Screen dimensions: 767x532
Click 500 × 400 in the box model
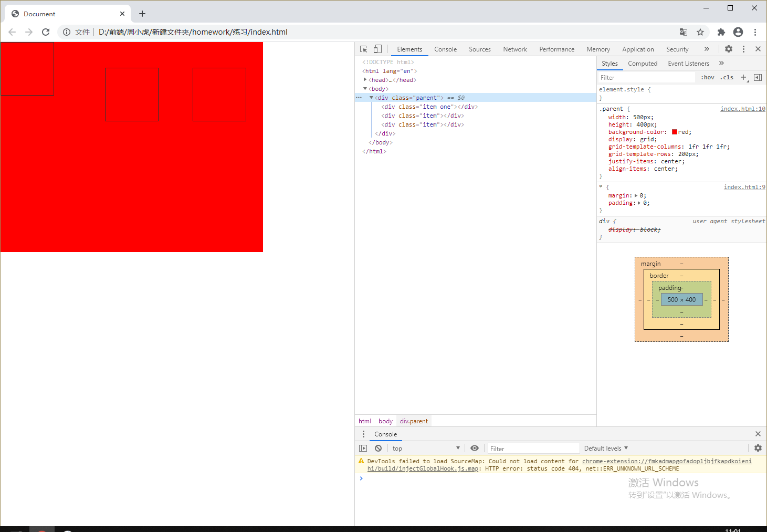click(x=681, y=299)
